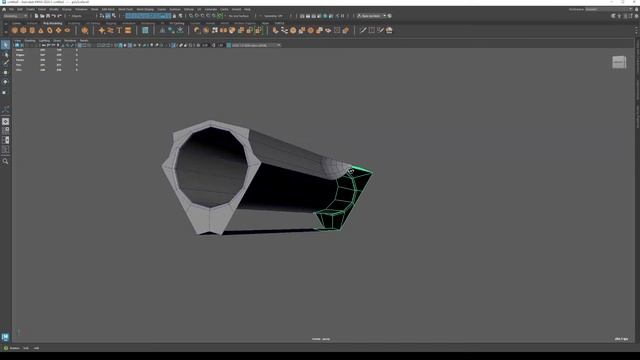Toggle snap to points
640x360 pixels.
202,16
